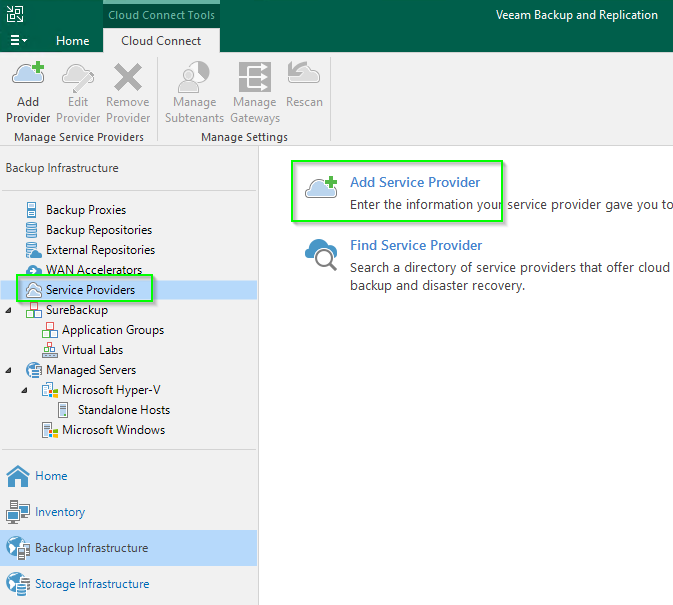The height and width of the screenshot is (605, 673).
Task: Click the Cloud Connect Tools contextual tab
Action: click(x=161, y=15)
